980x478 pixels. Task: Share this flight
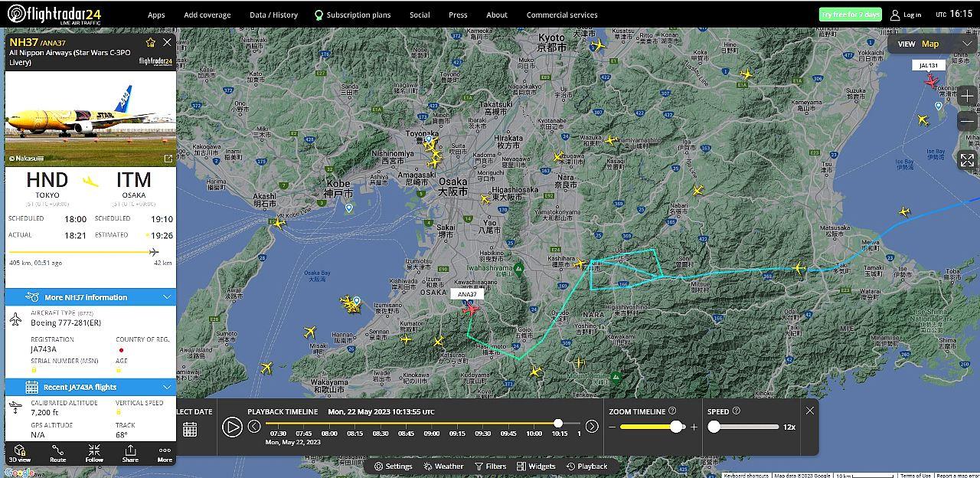tap(131, 453)
